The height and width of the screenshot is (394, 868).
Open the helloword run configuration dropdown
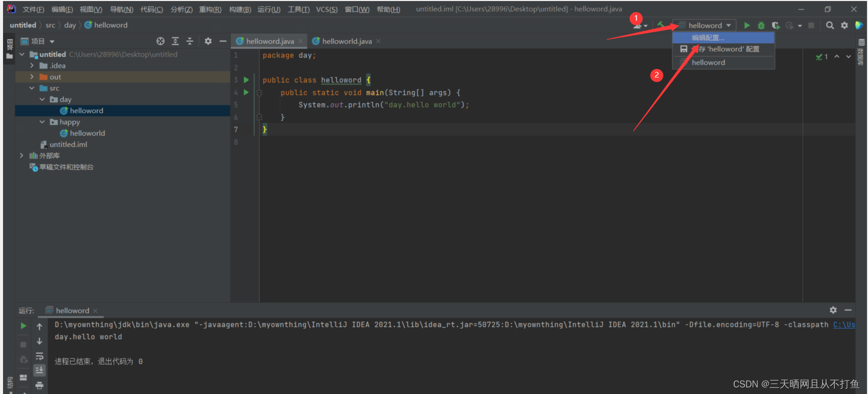tap(705, 25)
